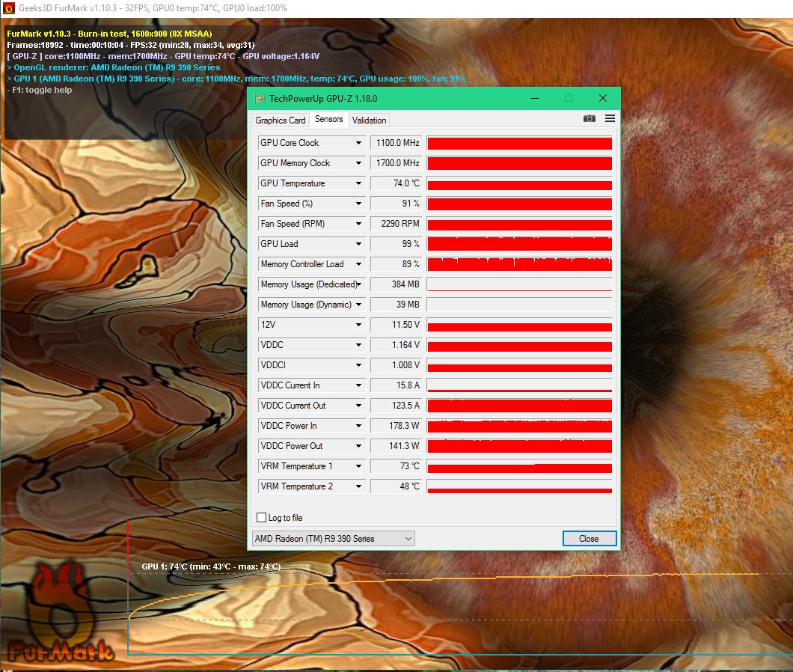793x672 pixels.
Task: Close the GPU-Z window with X
Action: (603, 98)
